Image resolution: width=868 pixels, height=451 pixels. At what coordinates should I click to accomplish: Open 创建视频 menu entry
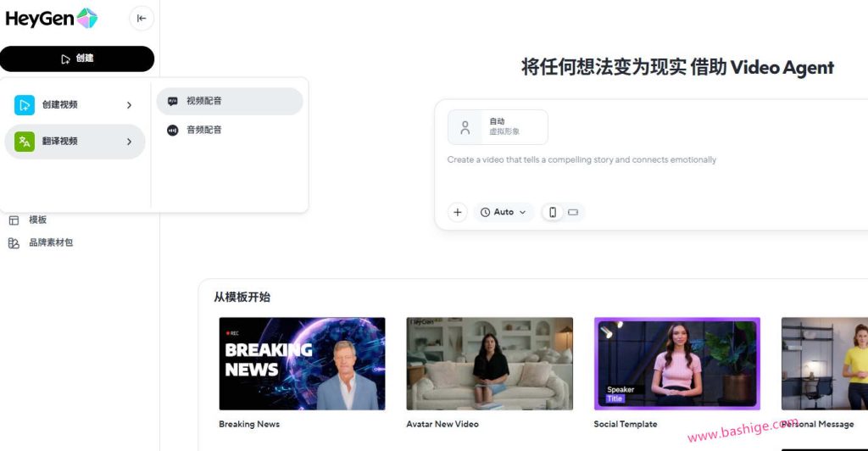(x=75, y=105)
